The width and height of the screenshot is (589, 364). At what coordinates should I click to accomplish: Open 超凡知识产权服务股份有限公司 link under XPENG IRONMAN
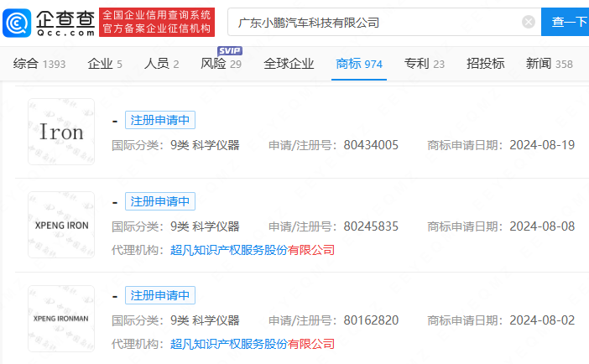click(253, 344)
